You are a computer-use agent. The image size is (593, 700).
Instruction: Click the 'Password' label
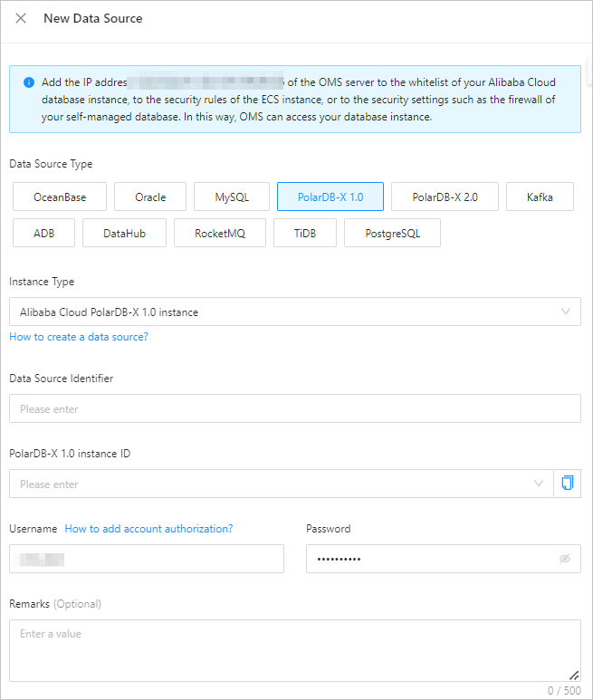click(328, 529)
